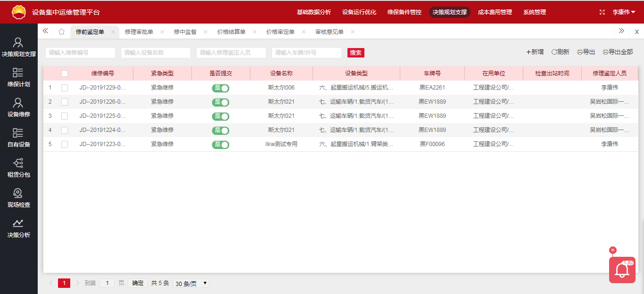This screenshot has width=644, height=294.
Task: Focus the 请输入设备名称 input field
Action: (x=156, y=53)
